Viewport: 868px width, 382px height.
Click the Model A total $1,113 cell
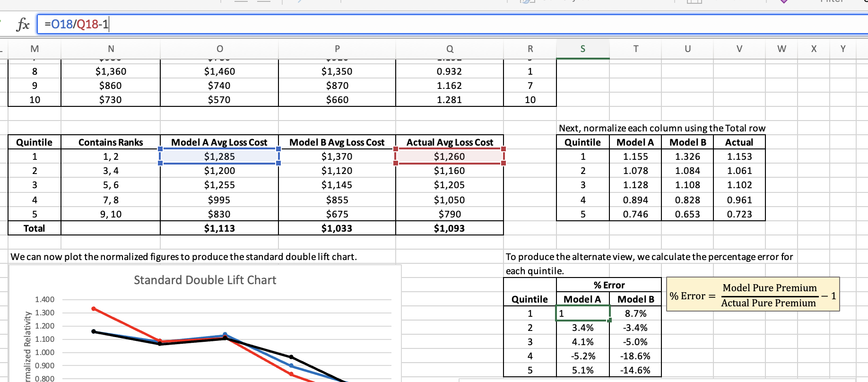click(x=219, y=228)
